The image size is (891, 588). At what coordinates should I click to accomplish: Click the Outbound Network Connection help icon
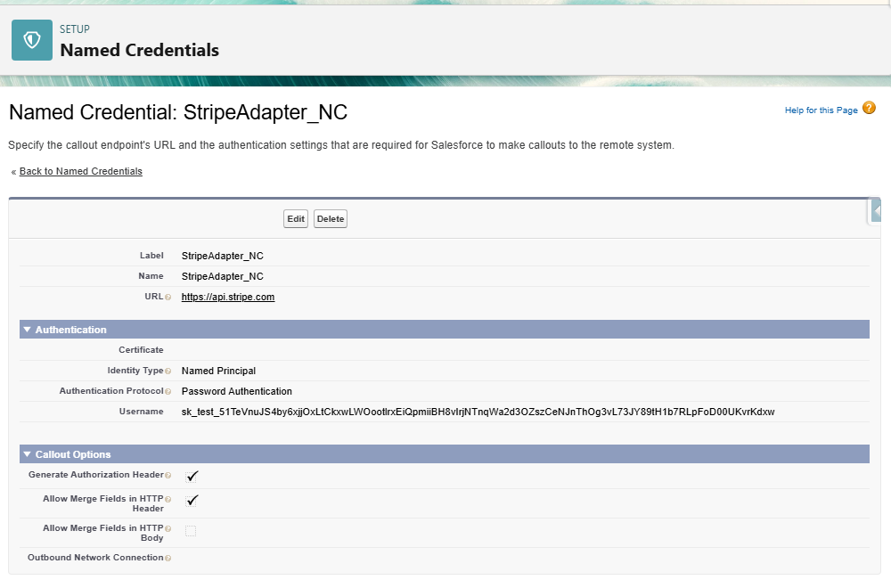click(168, 559)
